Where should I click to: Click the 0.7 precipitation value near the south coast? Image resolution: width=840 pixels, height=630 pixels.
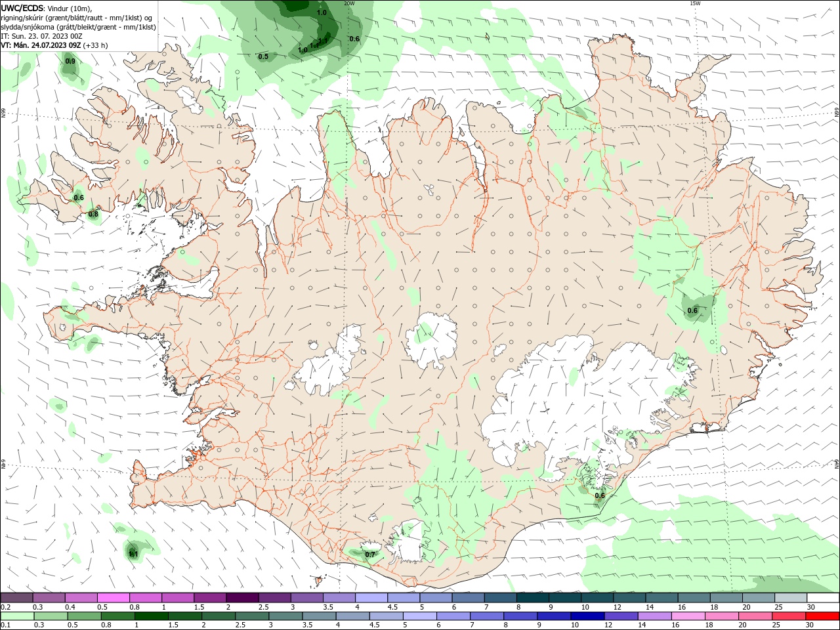point(370,555)
